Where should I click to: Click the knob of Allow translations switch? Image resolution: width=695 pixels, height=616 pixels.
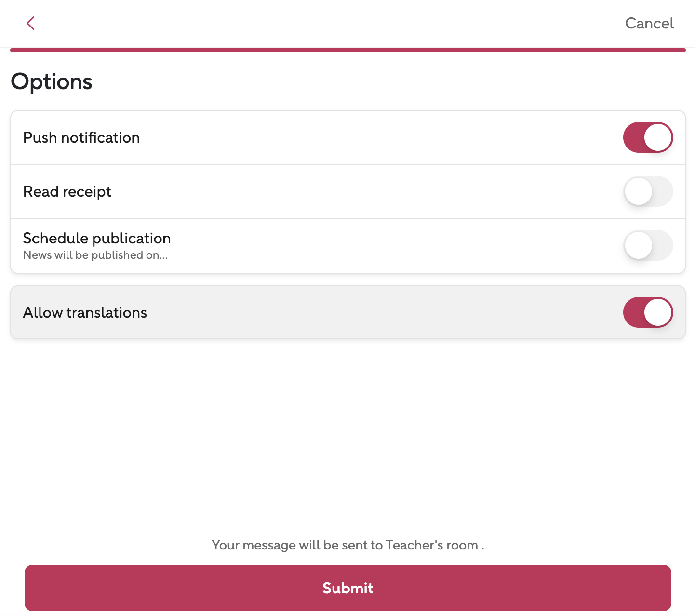[x=658, y=312]
